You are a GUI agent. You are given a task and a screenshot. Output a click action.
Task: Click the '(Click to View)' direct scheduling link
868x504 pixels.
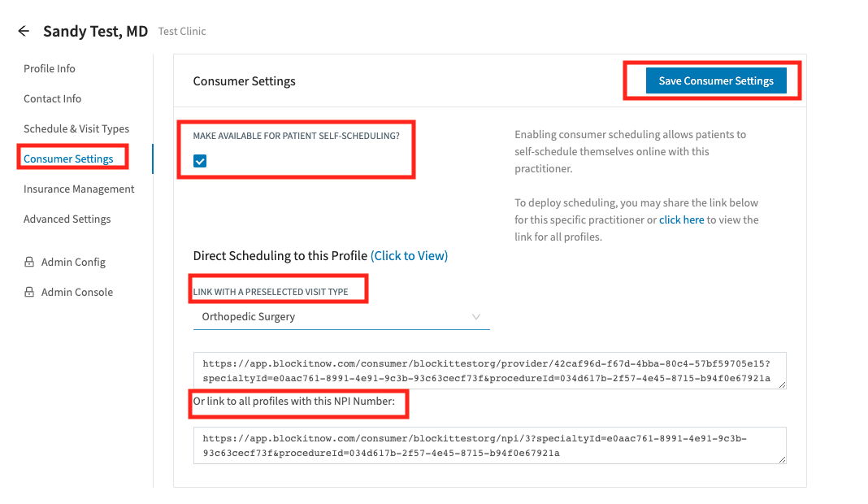[x=409, y=256]
